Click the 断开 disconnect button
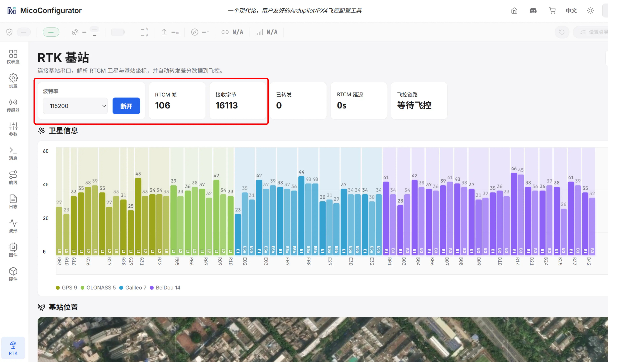The width and height of the screenshot is (644, 362). (x=126, y=106)
